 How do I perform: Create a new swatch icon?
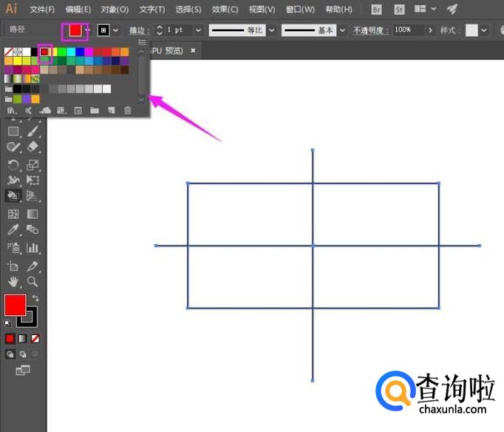point(111,111)
